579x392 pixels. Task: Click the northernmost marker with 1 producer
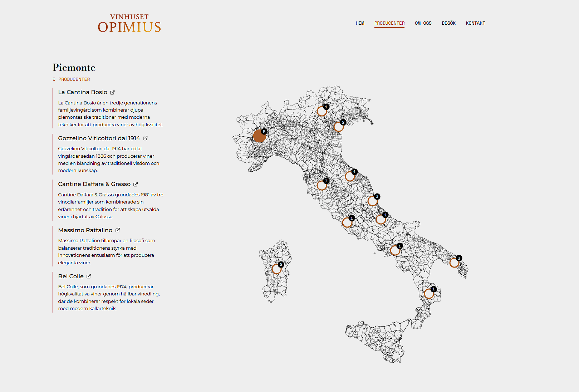[322, 111]
